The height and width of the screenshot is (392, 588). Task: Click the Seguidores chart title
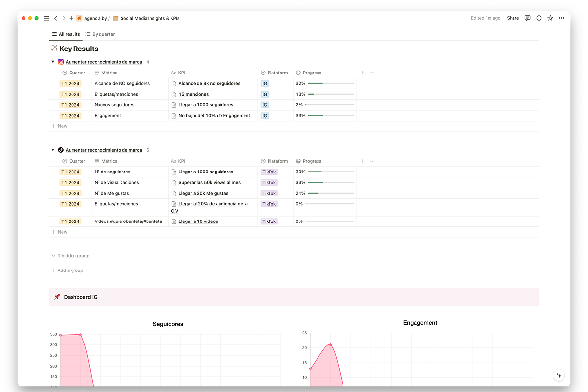pyautogui.click(x=168, y=324)
